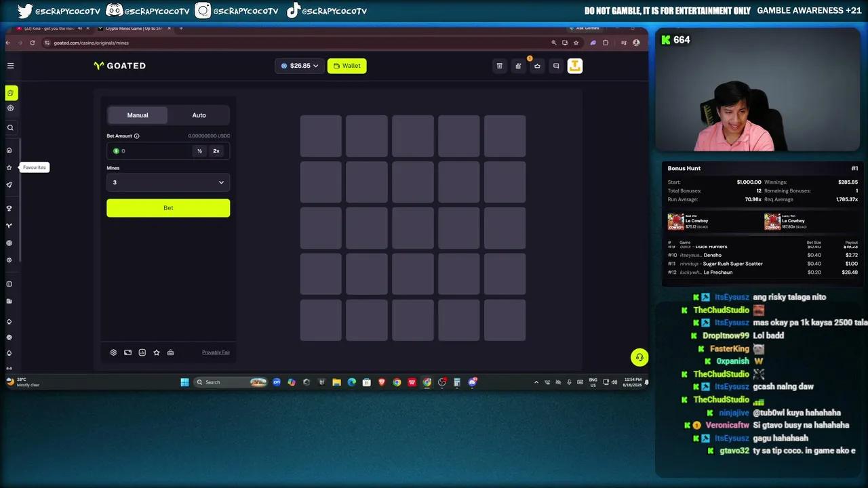Screen dimensions: 868x488
Task: Open the weather widget on taskbar
Action: coord(24,382)
